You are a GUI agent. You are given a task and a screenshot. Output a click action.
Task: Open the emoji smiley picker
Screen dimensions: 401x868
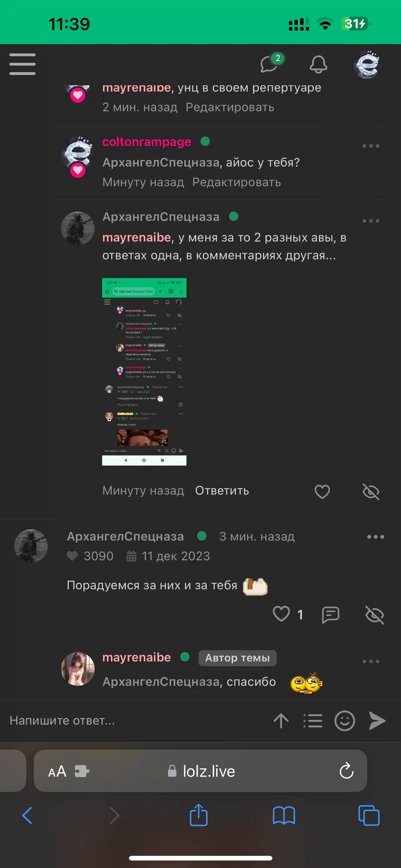click(x=344, y=721)
